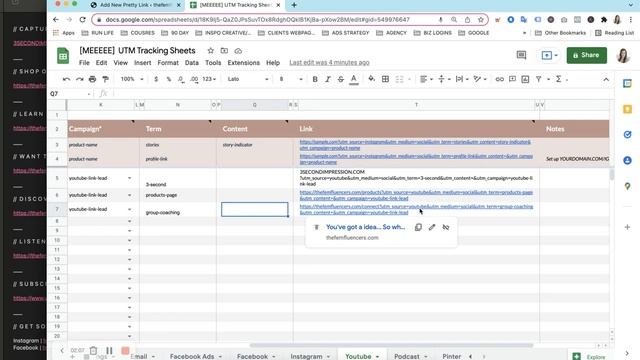Open horizontal align dropdown
Screen dimensions: 640x360
click(x=426, y=79)
